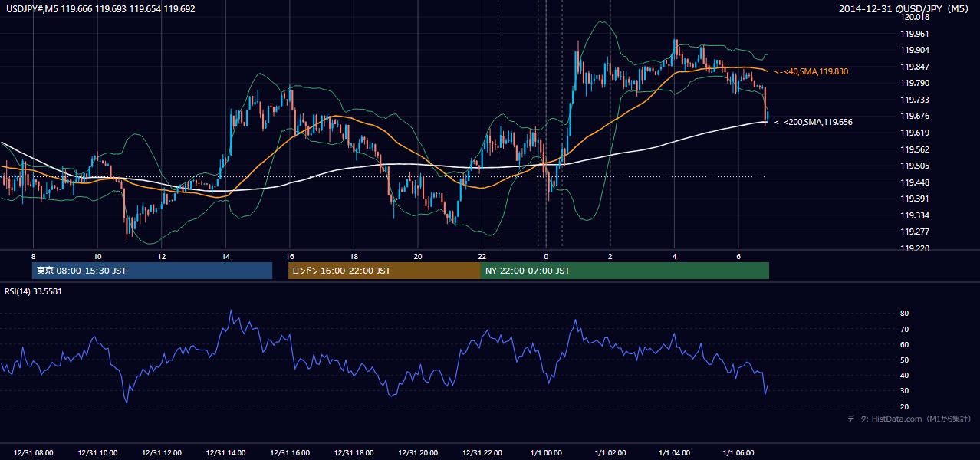
Task: Click price axis value 119.619
Action: [x=914, y=133]
